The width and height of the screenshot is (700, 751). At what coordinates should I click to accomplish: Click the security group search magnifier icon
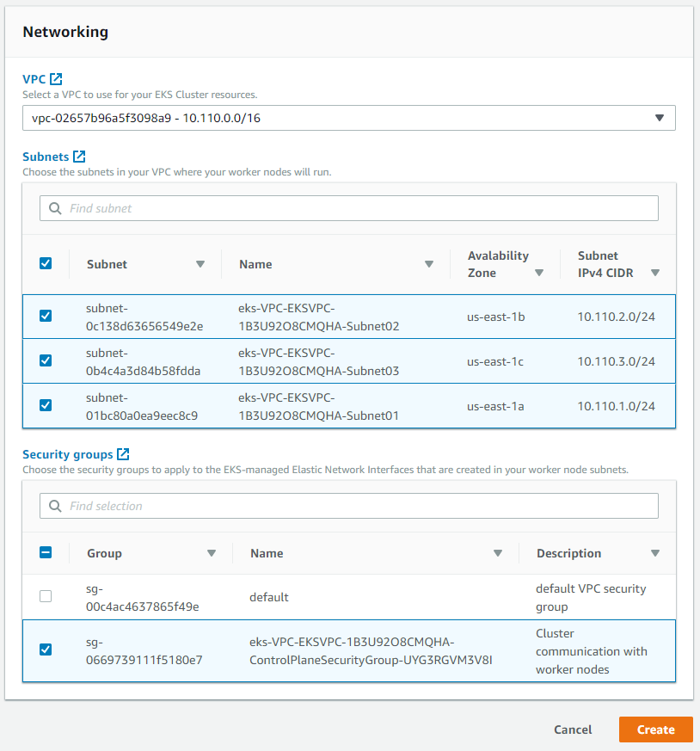point(55,506)
